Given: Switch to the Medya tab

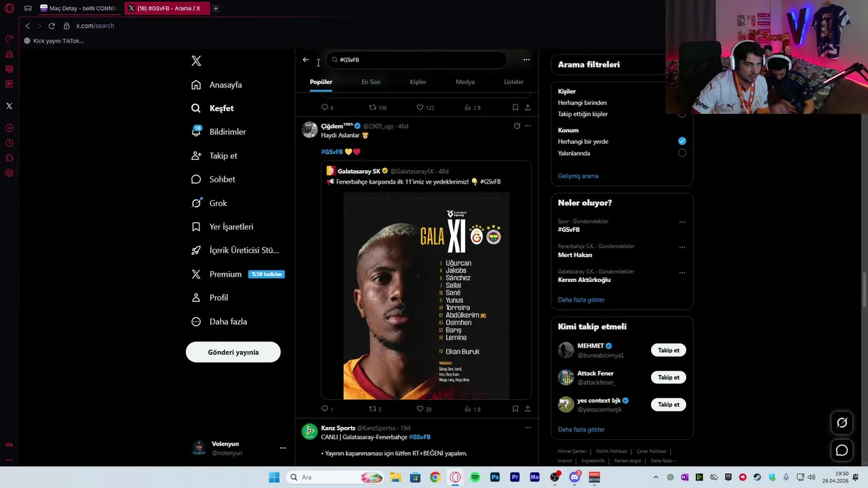Looking at the screenshot, I should (465, 82).
